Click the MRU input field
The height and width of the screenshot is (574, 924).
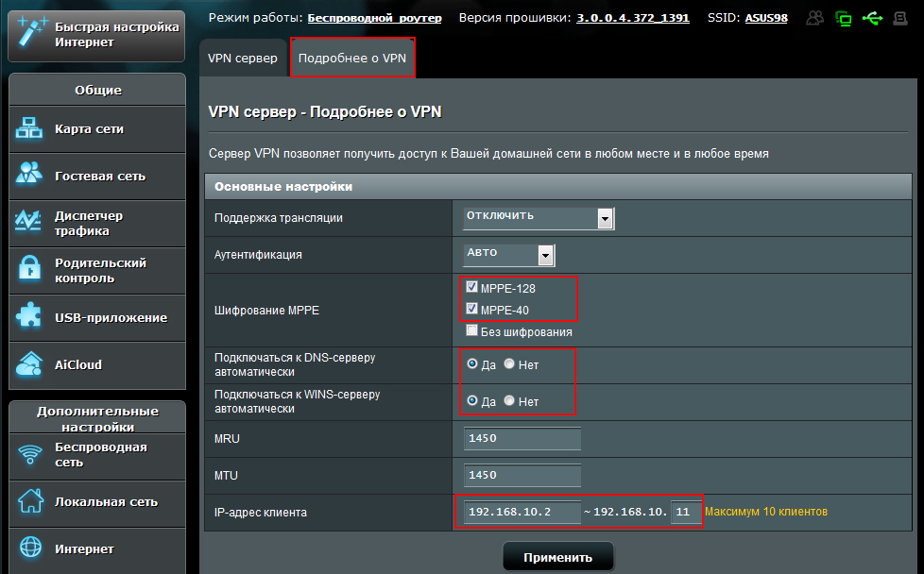pyautogui.click(x=522, y=439)
